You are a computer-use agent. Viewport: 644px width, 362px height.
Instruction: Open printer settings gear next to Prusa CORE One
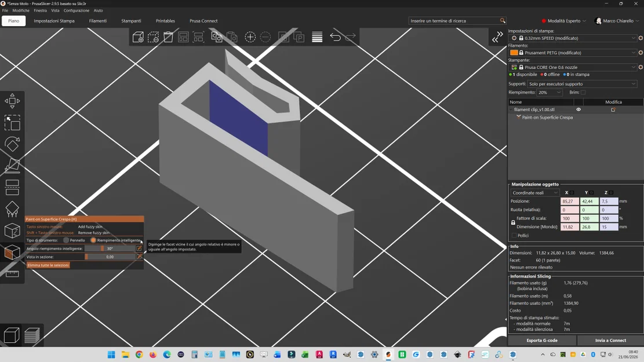pyautogui.click(x=641, y=67)
